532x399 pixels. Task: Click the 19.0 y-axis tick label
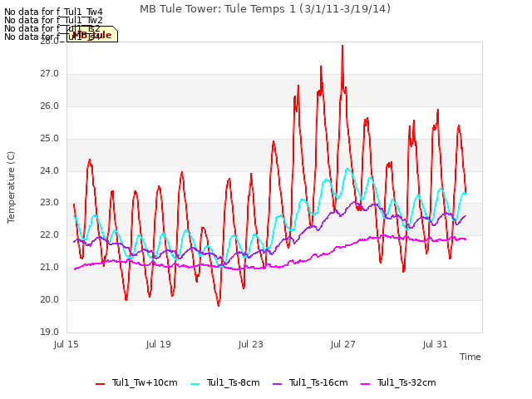click(x=50, y=332)
